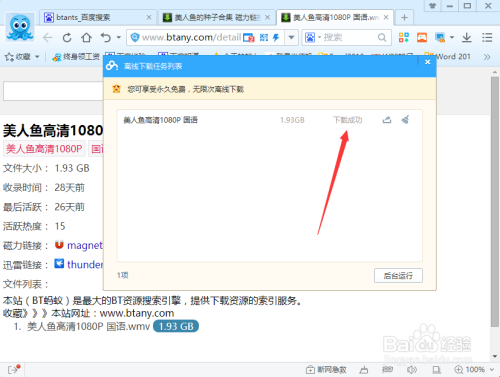Click the 美人鱼高清1080P red tag
Viewport: 500px width, 377px height.
click(44, 149)
